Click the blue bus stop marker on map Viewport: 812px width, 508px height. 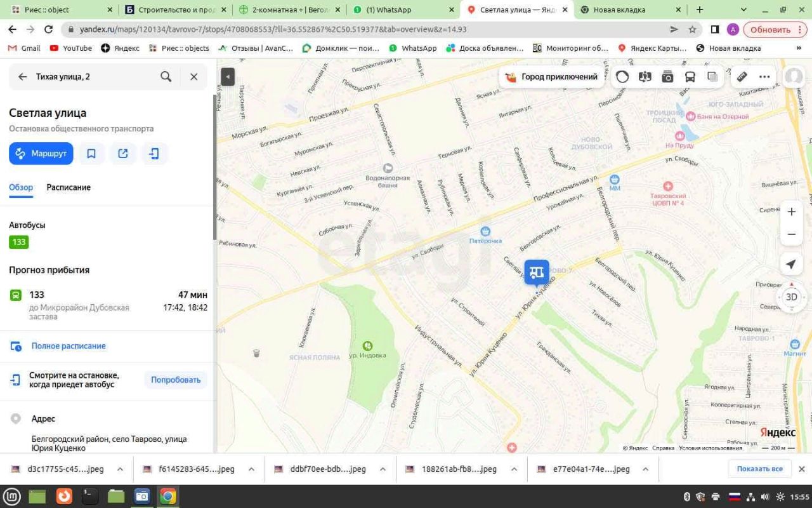[x=537, y=273]
